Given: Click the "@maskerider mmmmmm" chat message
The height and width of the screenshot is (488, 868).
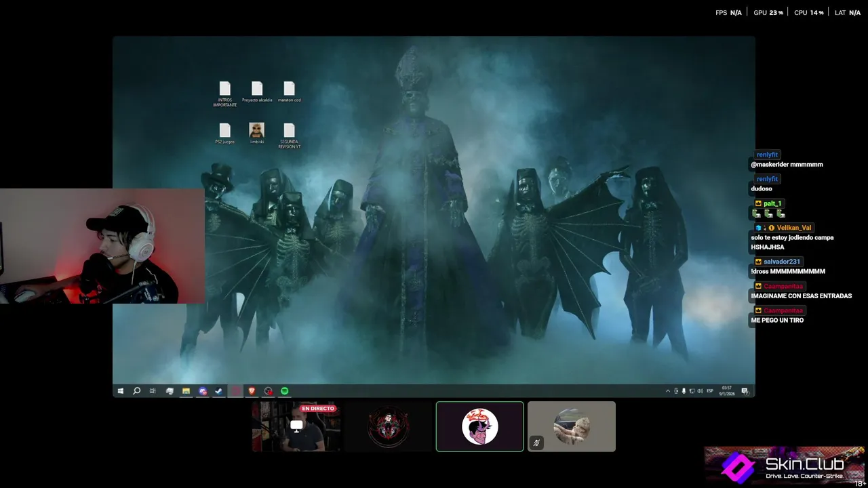Looking at the screenshot, I should pos(787,164).
